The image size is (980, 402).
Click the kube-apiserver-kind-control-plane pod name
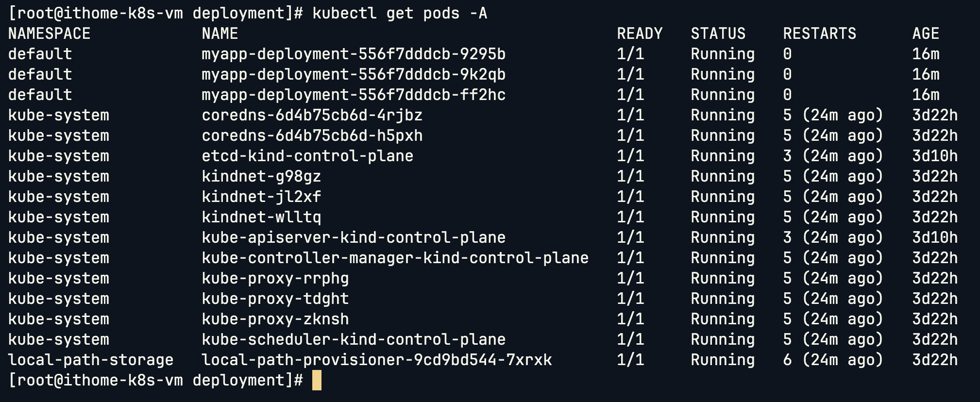pos(354,237)
